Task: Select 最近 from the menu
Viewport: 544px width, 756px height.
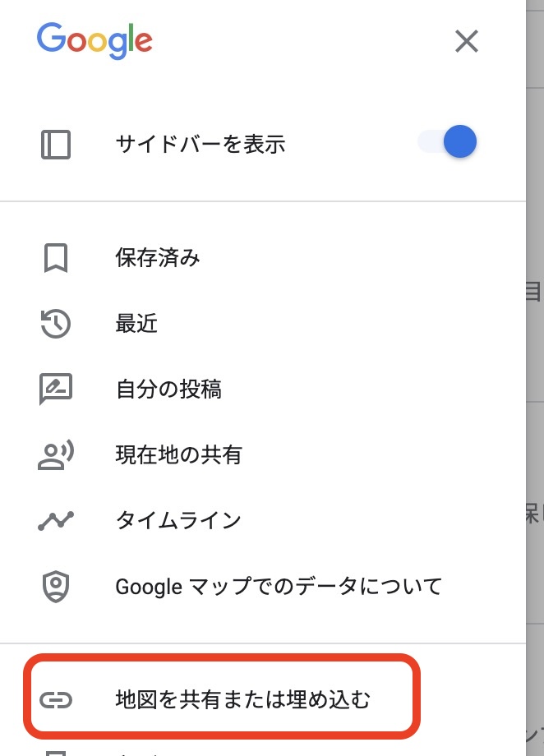Action: pyautogui.click(x=136, y=324)
